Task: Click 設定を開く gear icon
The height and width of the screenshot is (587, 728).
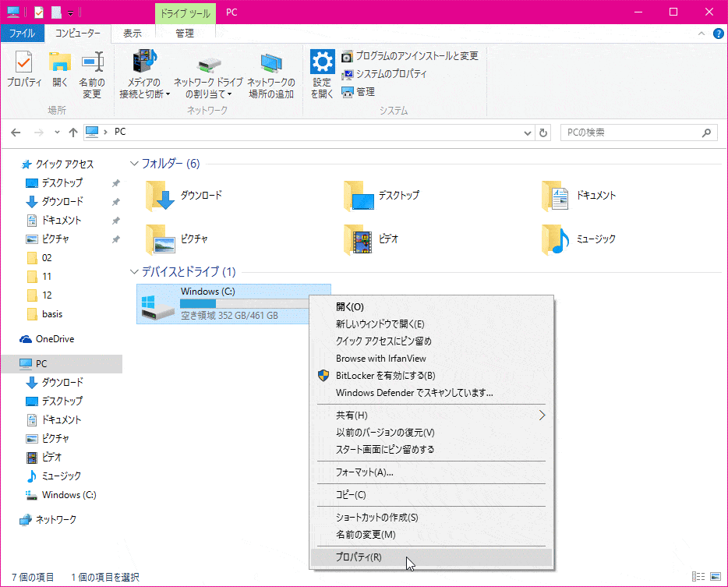Action: pos(322,74)
